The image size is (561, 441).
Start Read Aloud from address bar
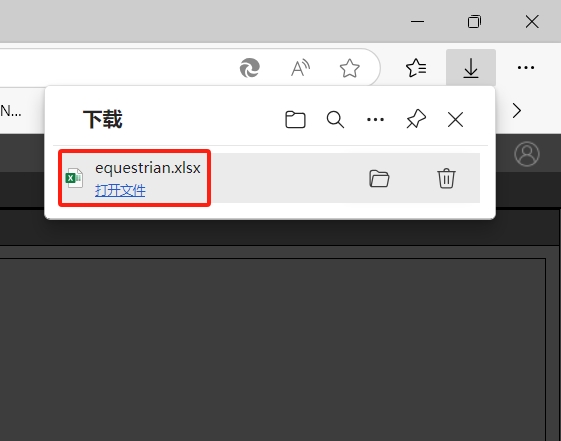pos(300,68)
